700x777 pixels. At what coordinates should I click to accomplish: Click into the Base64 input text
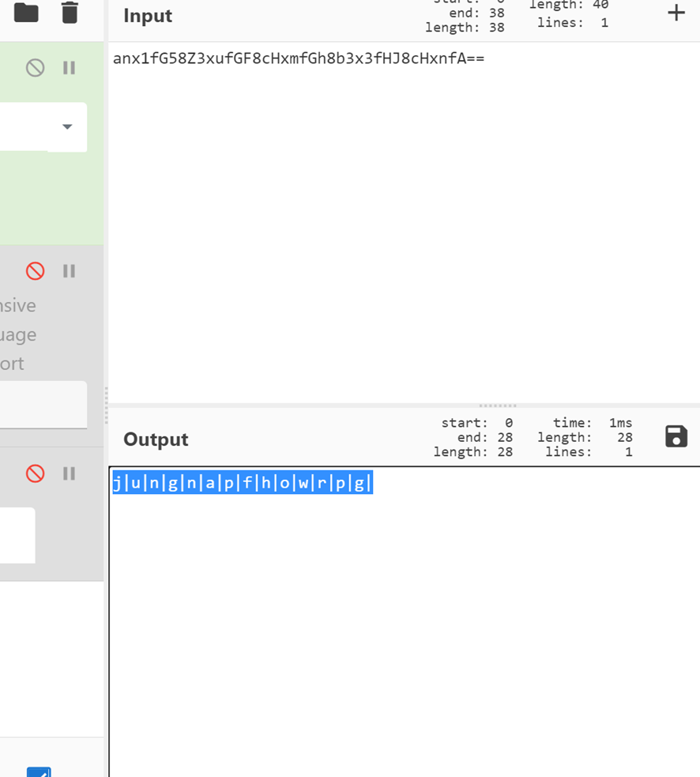click(299, 58)
